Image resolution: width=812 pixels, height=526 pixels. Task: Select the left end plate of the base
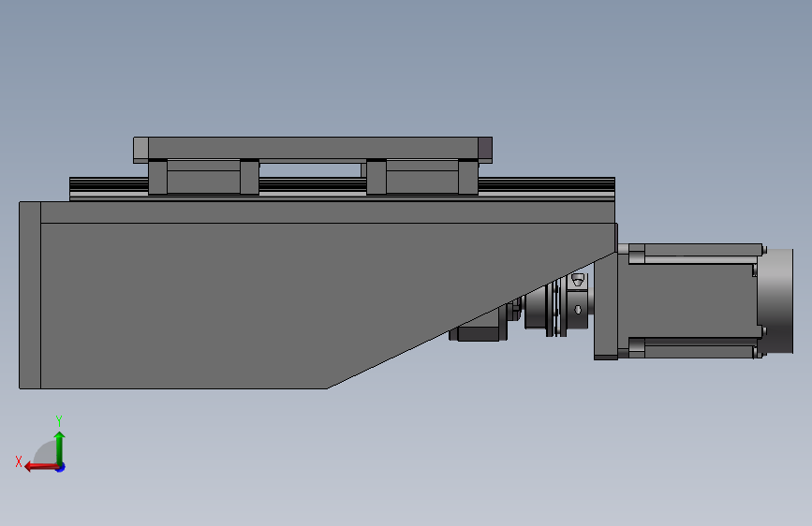coord(30,295)
